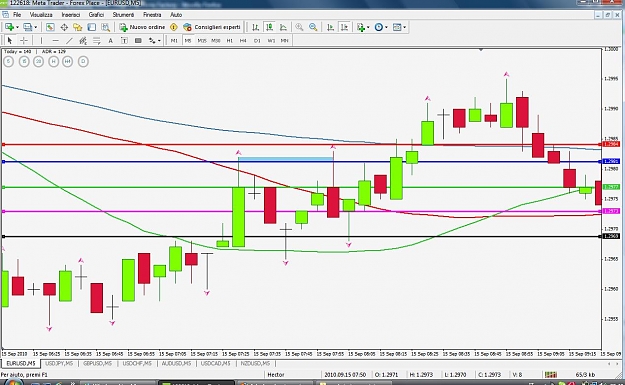Toggle chart shift
Screen dimensions: 625x385
pyautogui.click(x=344, y=27)
